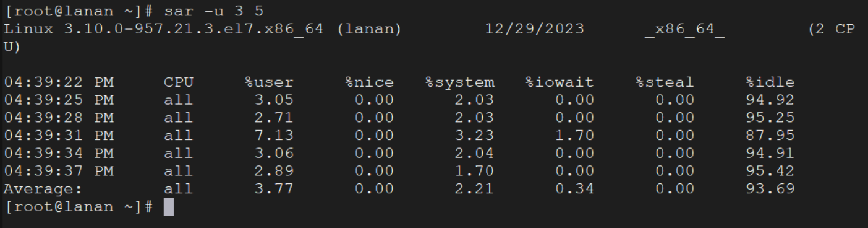Click the CPU column header
This screenshot has height=228, width=868.
click(179, 82)
